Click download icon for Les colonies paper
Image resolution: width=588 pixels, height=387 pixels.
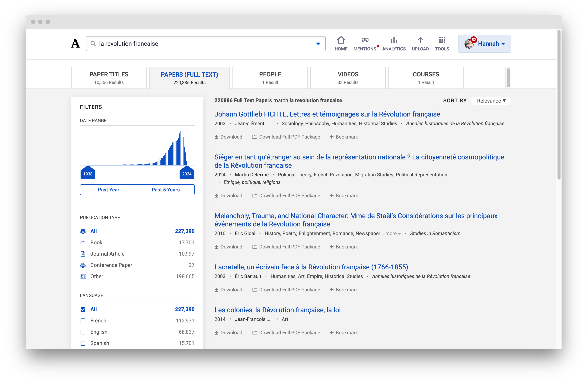[216, 333]
